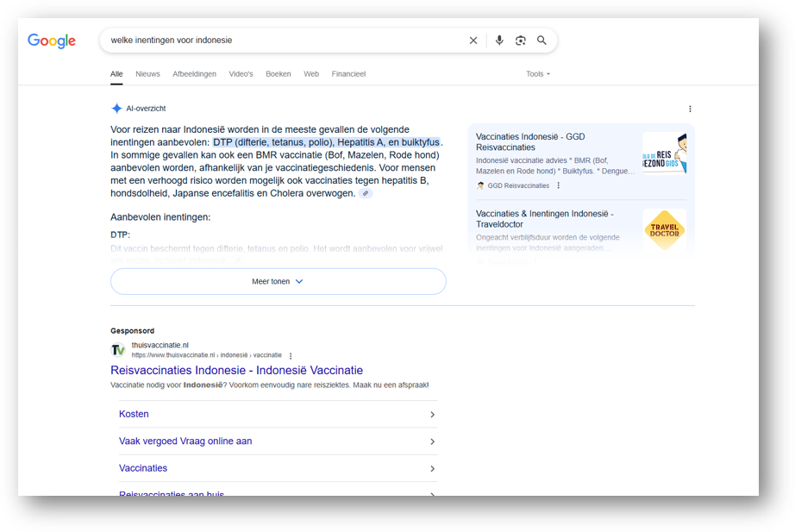Clear the search box with X icon

click(473, 41)
